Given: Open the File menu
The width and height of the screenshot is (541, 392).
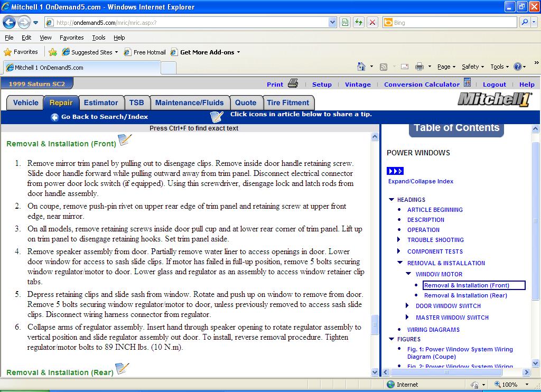Looking at the screenshot, I should pyautogui.click(x=9, y=38).
